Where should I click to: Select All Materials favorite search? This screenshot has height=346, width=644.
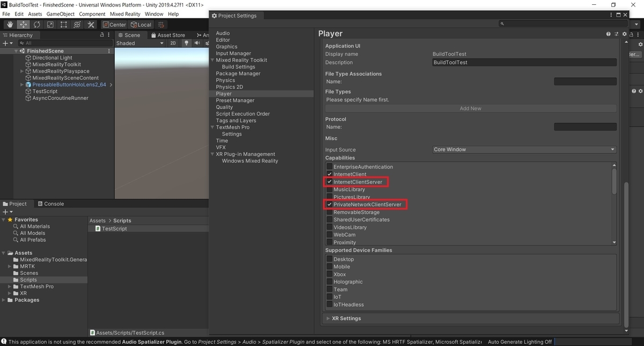[35, 226]
